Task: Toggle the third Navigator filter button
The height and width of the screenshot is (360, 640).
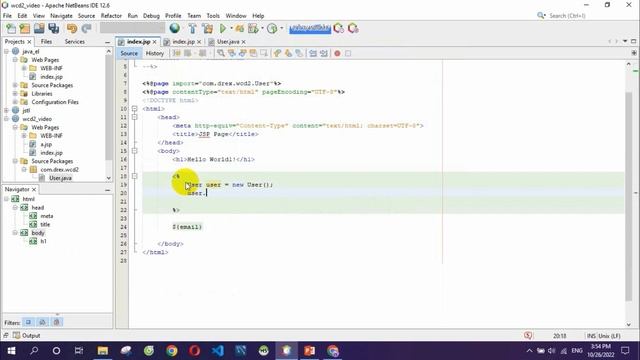Action: [57, 322]
